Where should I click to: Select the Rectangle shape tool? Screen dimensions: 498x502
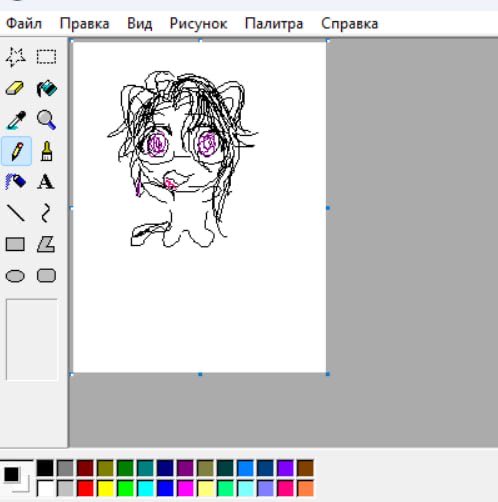15,244
